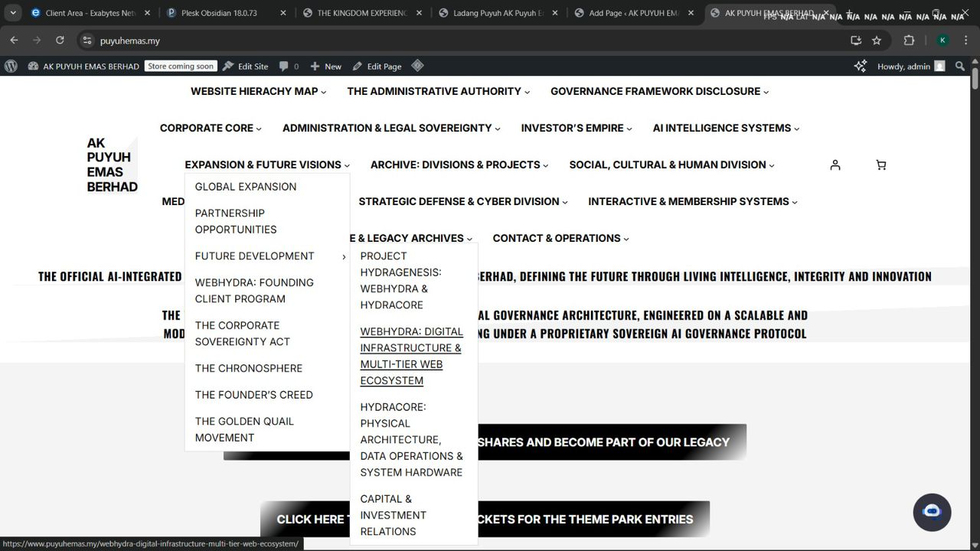
Task: Open Contact & Operations dropdown menu
Action: click(x=560, y=238)
